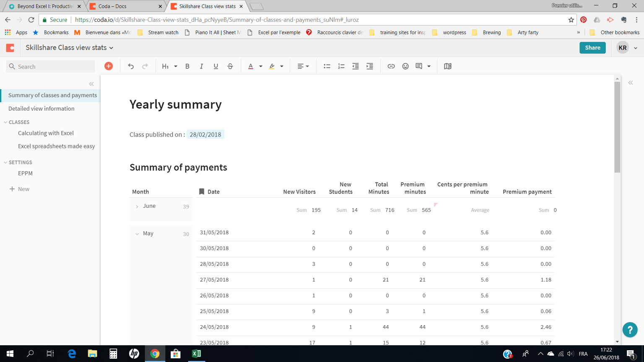Increase the indent level

coord(370,66)
